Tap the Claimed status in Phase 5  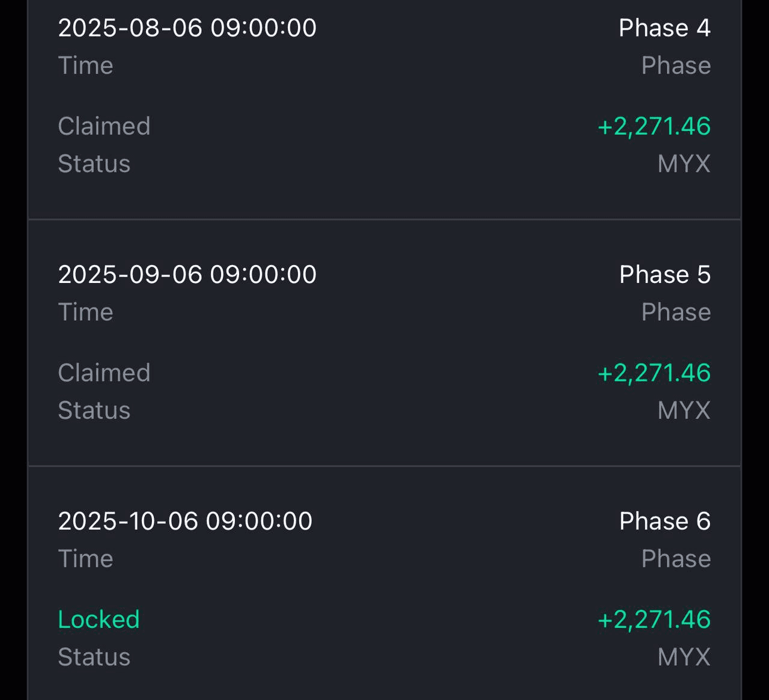point(104,373)
